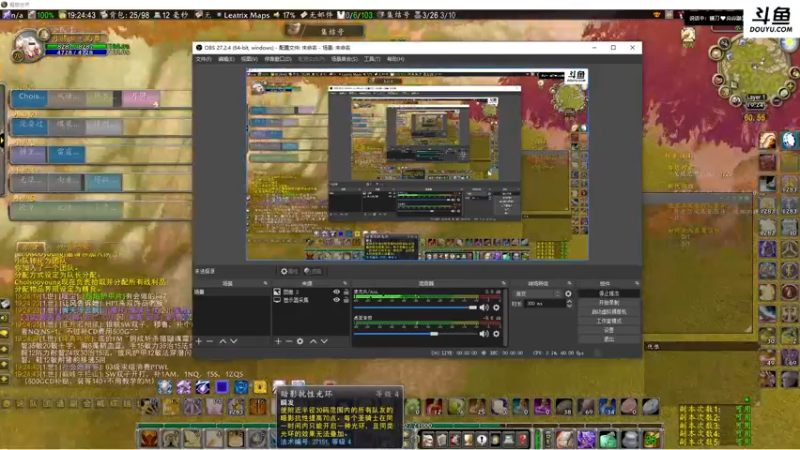
Task: Click Leatrix Maps in game top bar
Action: (246, 15)
